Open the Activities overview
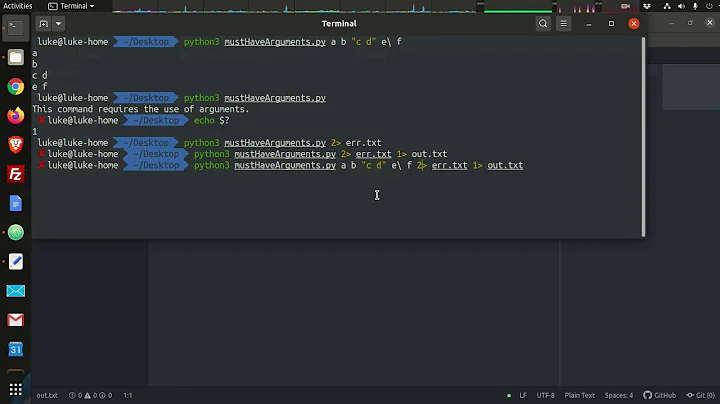Image resolution: width=720 pixels, height=404 pixels. click(x=18, y=5)
